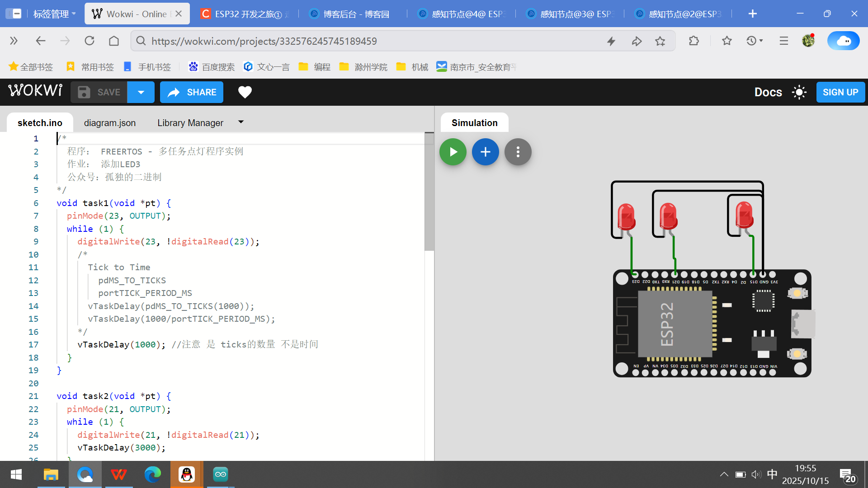Switch to the diagram.json tab
Screen dimensions: 868x488
point(110,123)
